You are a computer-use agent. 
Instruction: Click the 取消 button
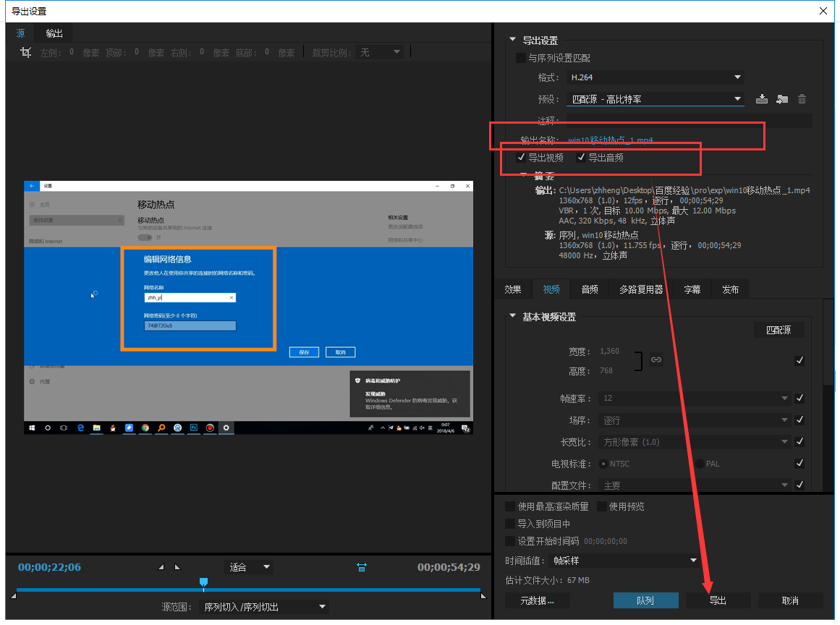[x=790, y=600]
